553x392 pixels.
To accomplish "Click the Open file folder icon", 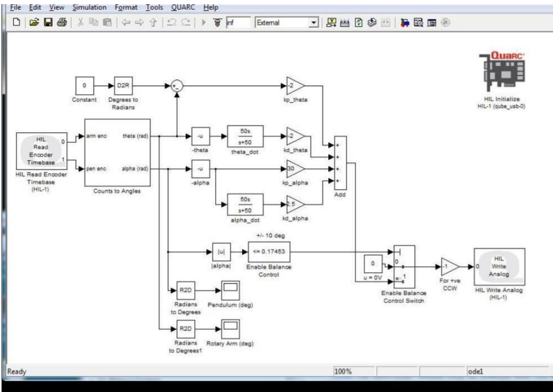I will (34, 22).
